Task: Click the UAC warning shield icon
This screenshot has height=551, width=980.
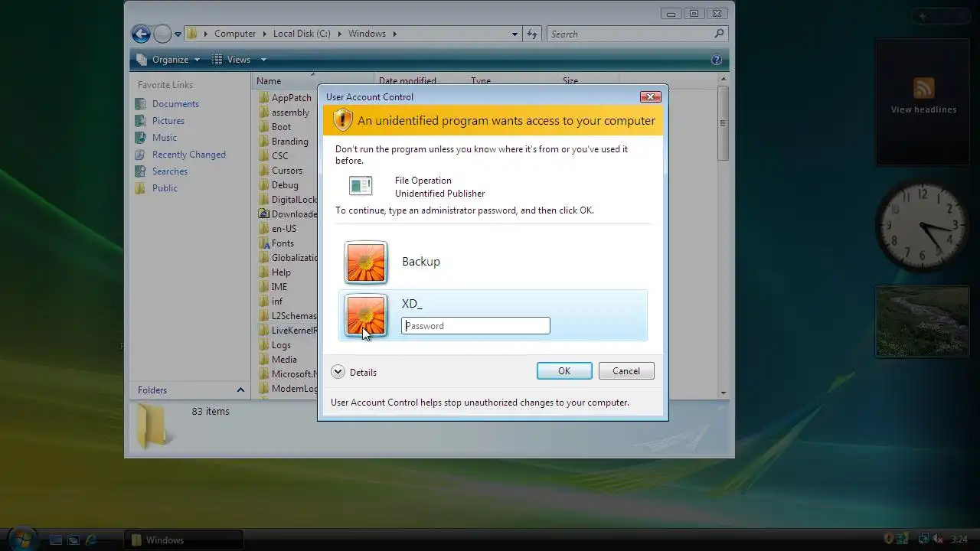Action: click(342, 120)
